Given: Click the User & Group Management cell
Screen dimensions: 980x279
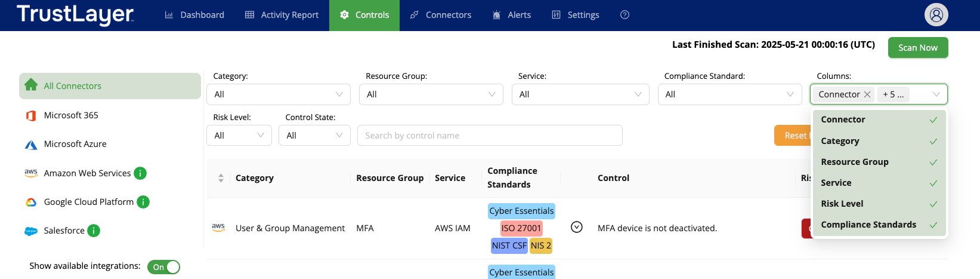Looking at the screenshot, I should 290,228.
